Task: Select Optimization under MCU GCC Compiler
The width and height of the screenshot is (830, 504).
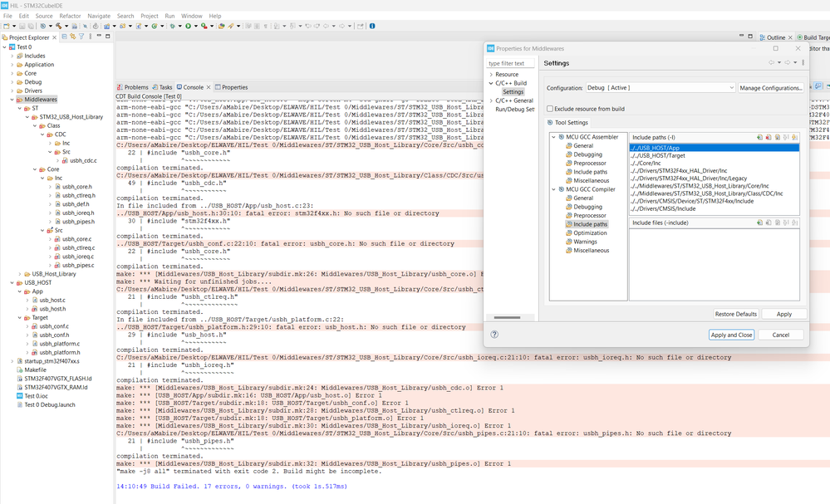Action: pos(590,232)
